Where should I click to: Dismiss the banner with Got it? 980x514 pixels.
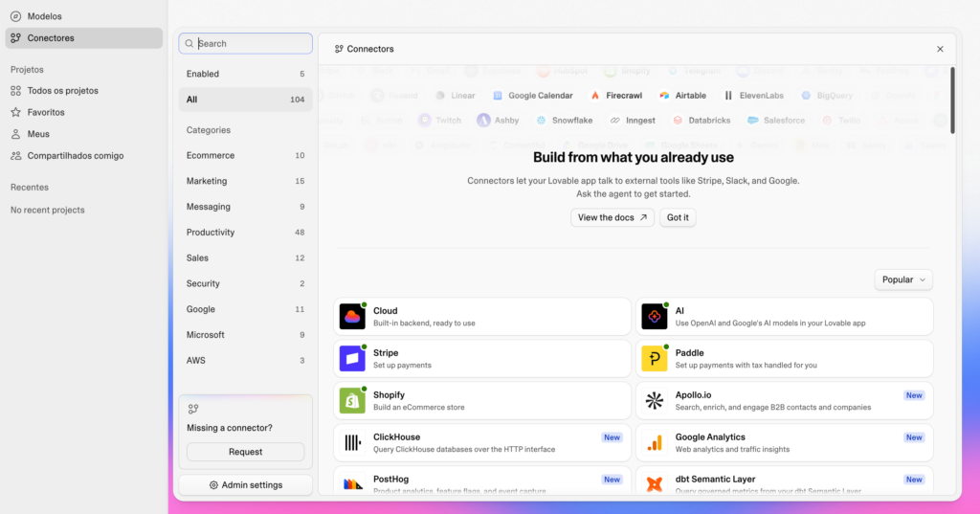(678, 217)
